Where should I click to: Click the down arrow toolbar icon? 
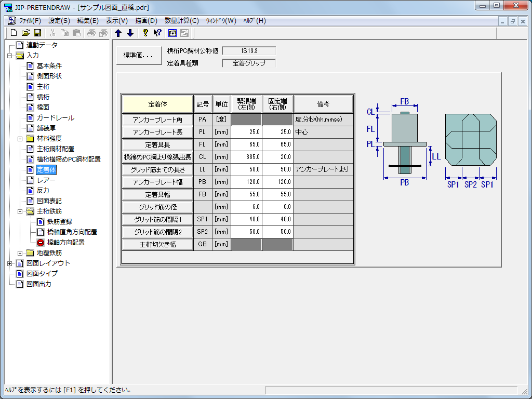coord(130,33)
